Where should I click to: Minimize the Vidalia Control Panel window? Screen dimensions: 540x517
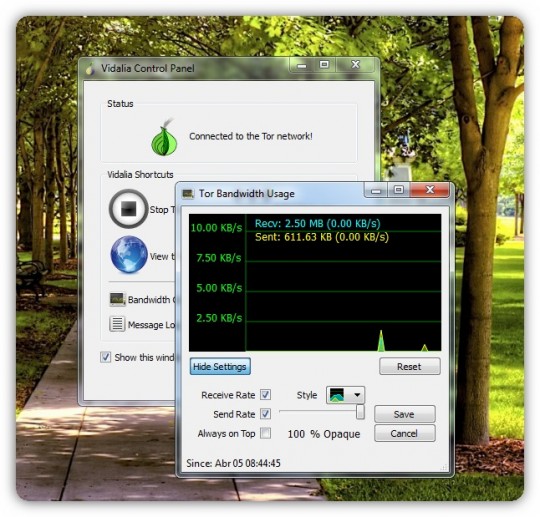pyautogui.click(x=302, y=64)
